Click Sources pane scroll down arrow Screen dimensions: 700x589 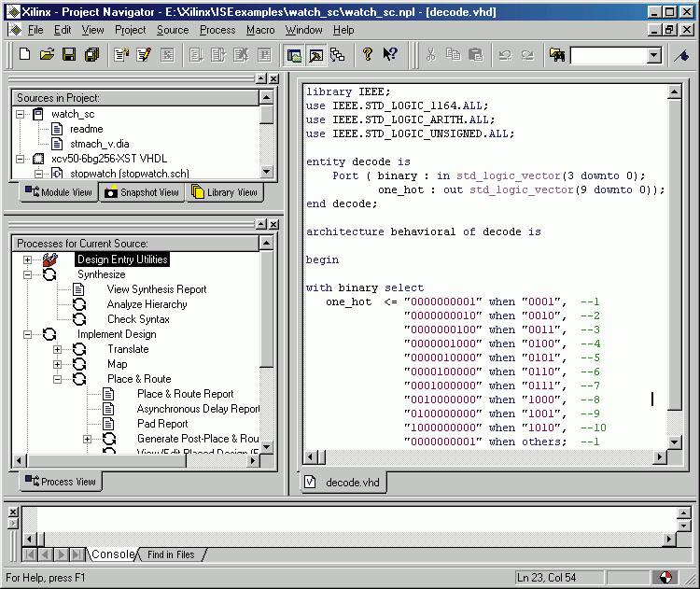[x=266, y=172]
